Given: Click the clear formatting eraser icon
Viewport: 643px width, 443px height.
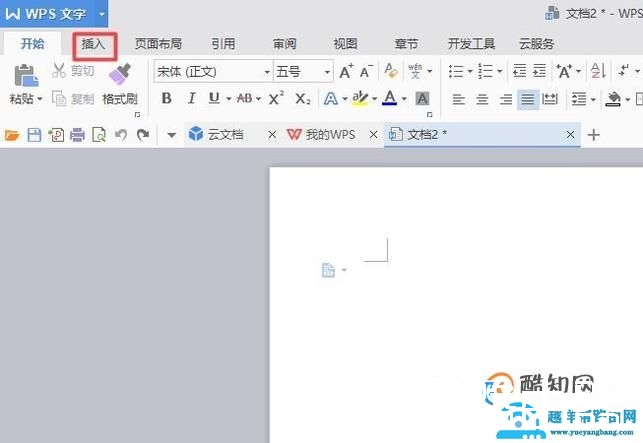Looking at the screenshot, I should [391, 71].
